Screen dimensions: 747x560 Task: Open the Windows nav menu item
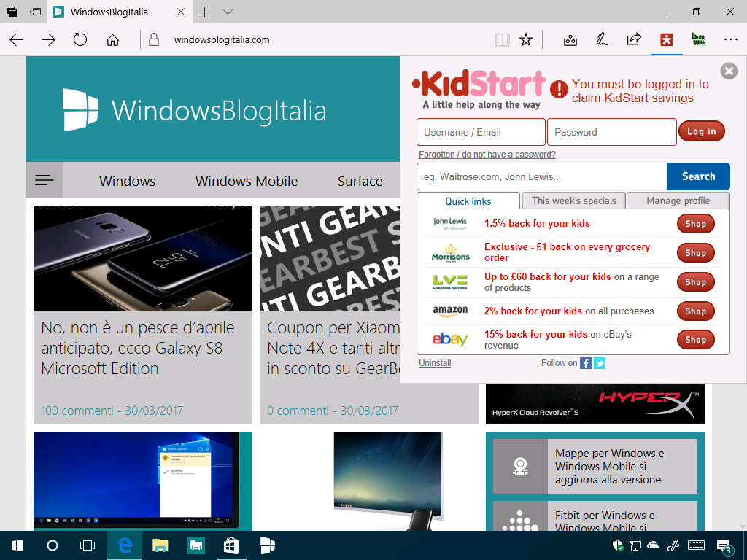(x=127, y=181)
